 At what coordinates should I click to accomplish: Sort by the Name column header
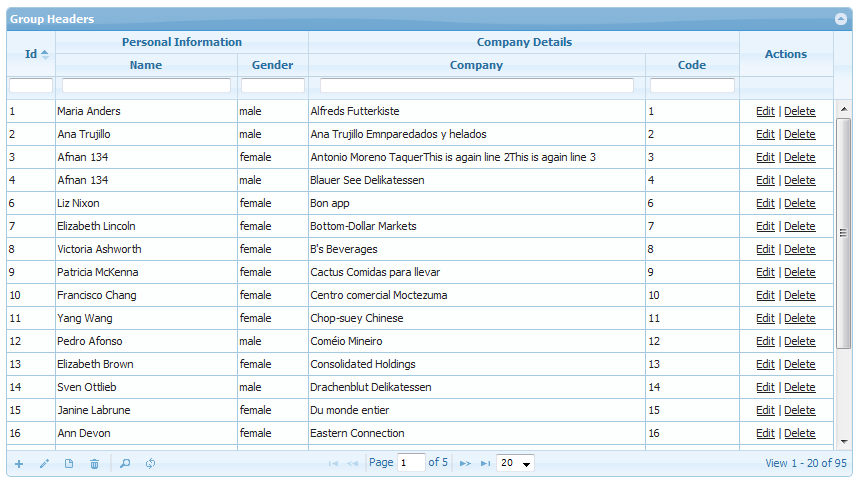pos(146,65)
